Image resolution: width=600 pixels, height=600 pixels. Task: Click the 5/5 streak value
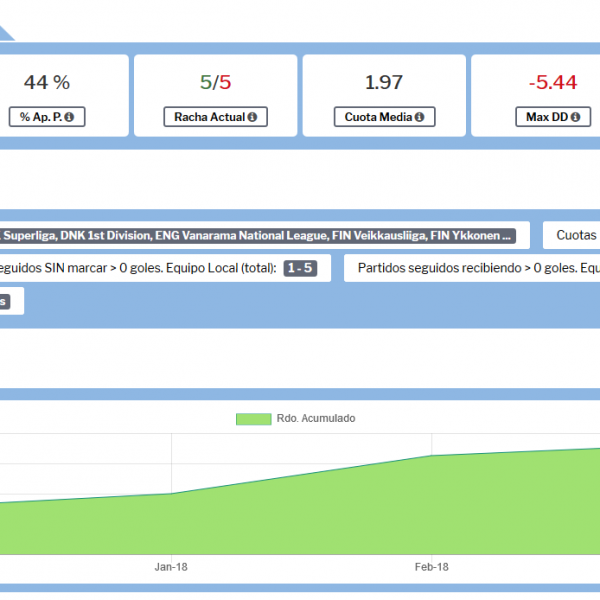(x=215, y=82)
